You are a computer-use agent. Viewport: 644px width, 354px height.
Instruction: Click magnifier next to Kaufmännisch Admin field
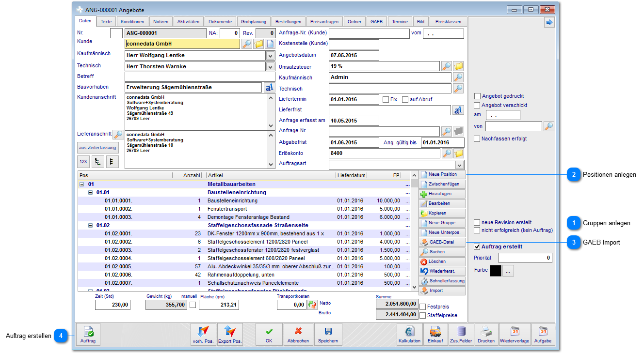tap(458, 77)
